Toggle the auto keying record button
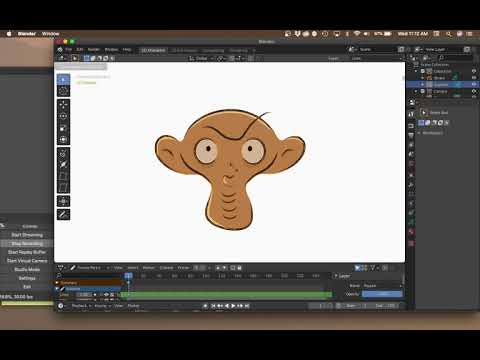Viewport: 480px width, 360px height. 206,306
